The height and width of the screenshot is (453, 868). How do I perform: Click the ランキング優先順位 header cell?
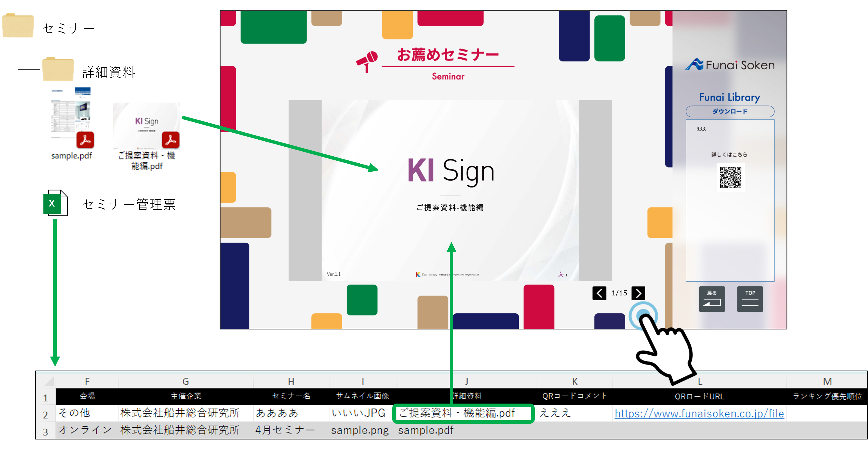pyautogui.click(x=827, y=396)
